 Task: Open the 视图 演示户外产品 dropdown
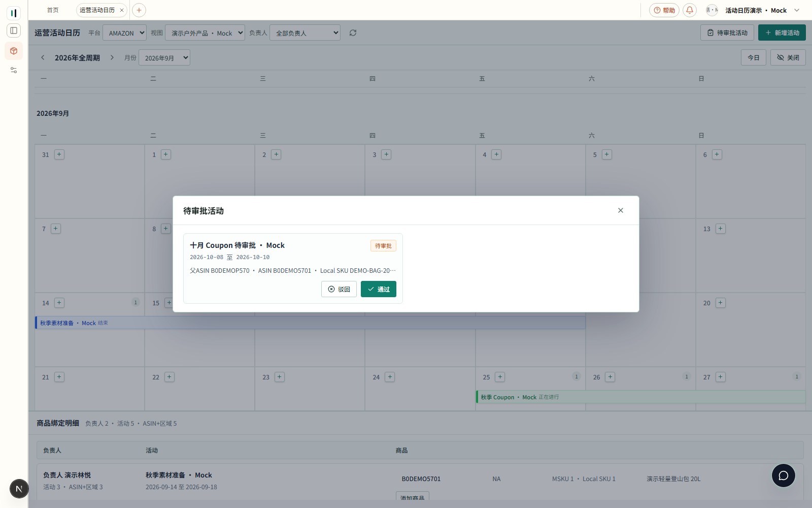coord(205,33)
